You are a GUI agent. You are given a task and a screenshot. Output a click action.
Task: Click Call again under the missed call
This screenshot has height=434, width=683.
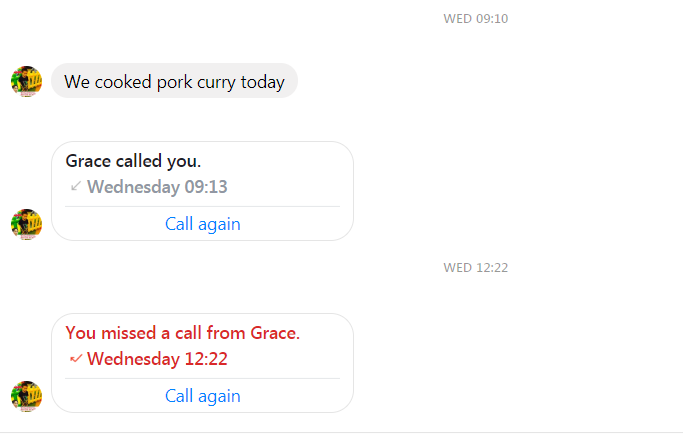click(203, 396)
